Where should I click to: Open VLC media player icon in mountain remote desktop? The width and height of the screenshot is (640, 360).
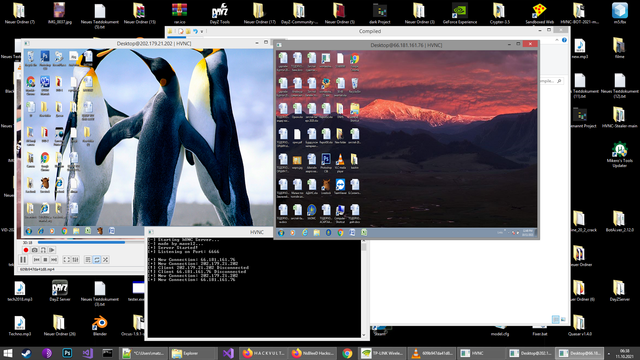(340, 163)
